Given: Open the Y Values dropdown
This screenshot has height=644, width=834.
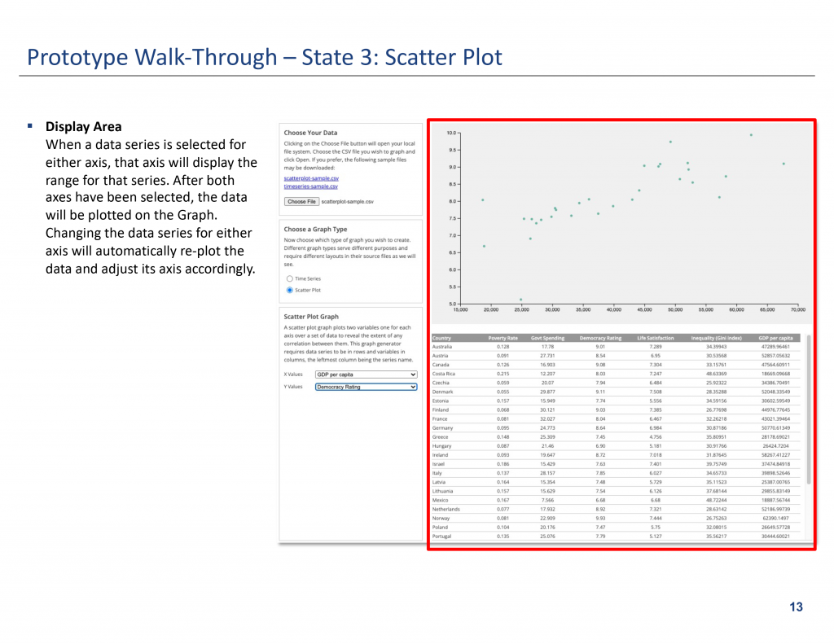Looking at the screenshot, I should point(366,387).
